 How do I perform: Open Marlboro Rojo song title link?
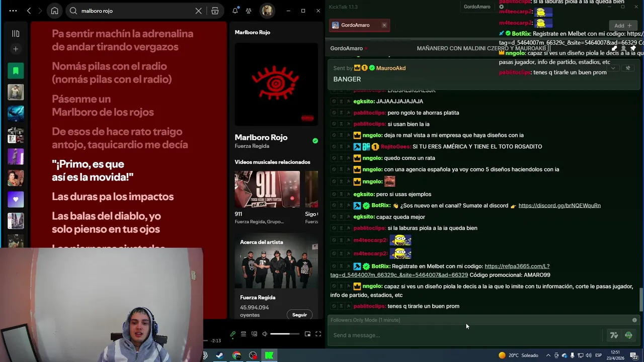click(261, 137)
